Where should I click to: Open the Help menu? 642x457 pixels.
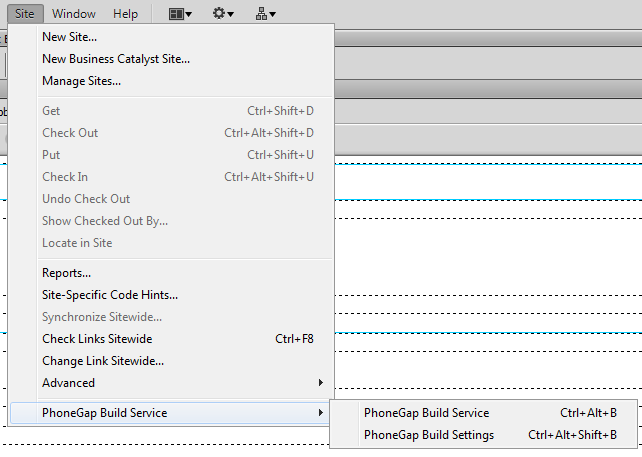click(125, 14)
